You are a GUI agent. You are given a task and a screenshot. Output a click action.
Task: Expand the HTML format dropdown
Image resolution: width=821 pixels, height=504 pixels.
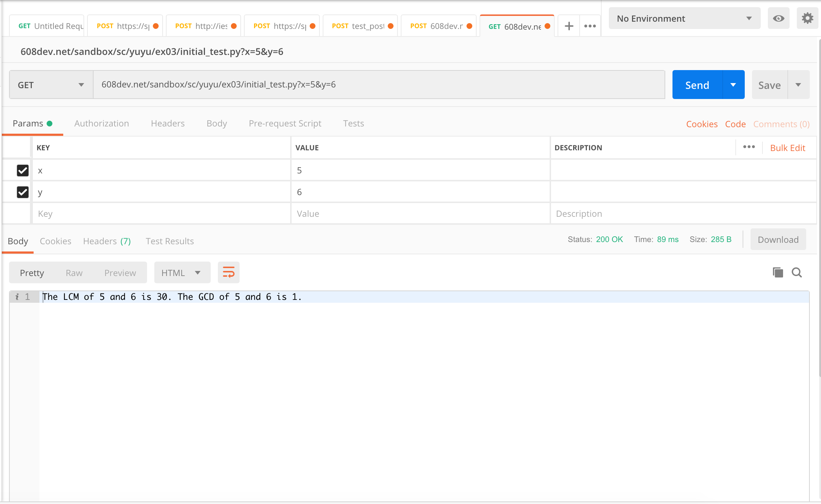tap(182, 273)
